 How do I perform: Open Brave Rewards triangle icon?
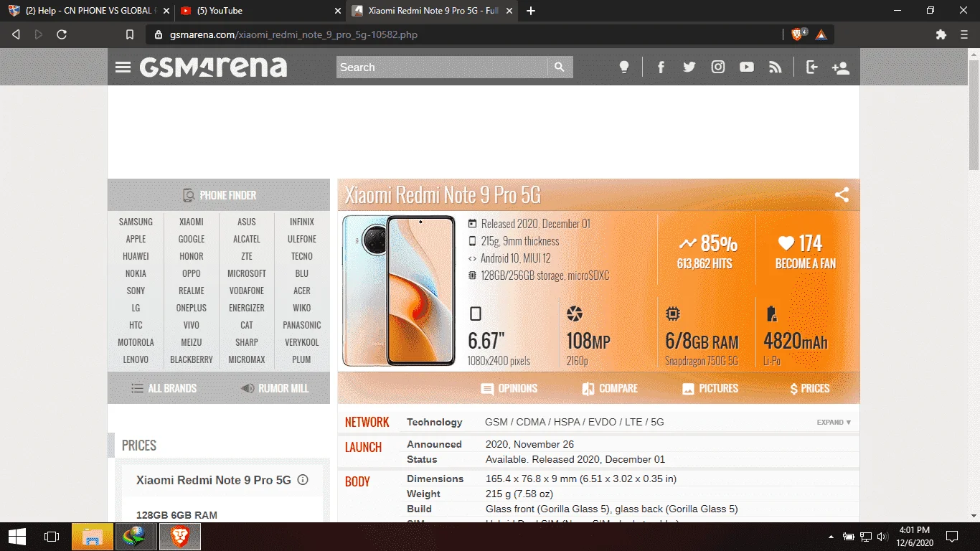pyautogui.click(x=821, y=34)
